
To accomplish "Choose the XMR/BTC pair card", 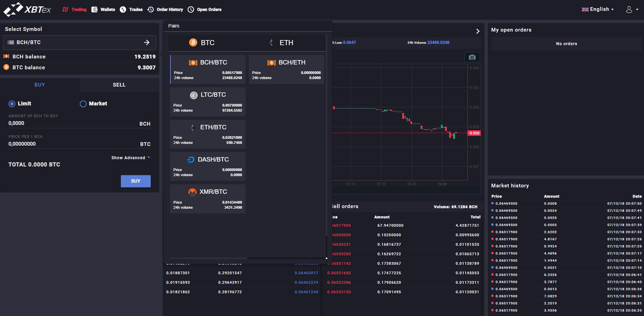I will click(x=208, y=199).
